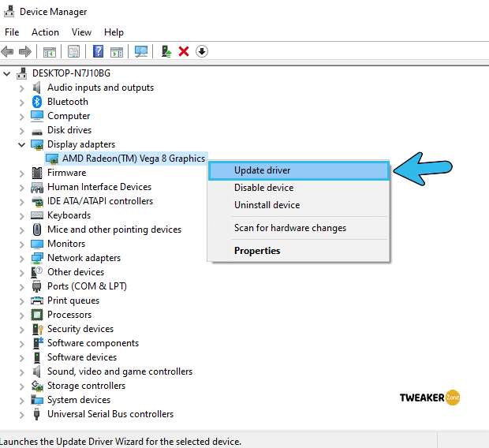Click the Processors category icon
The height and width of the screenshot is (448, 489).
[x=37, y=315]
